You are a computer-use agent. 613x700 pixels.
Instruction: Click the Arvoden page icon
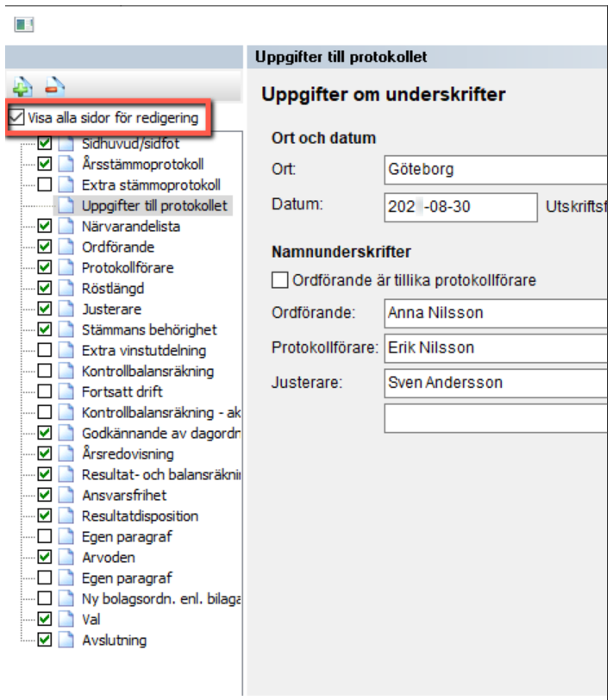coord(66,557)
